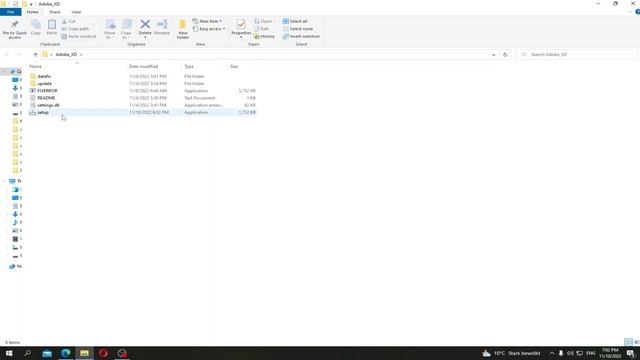
Task: Switch to the Share ribbon tab
Action: pos(55,12)
